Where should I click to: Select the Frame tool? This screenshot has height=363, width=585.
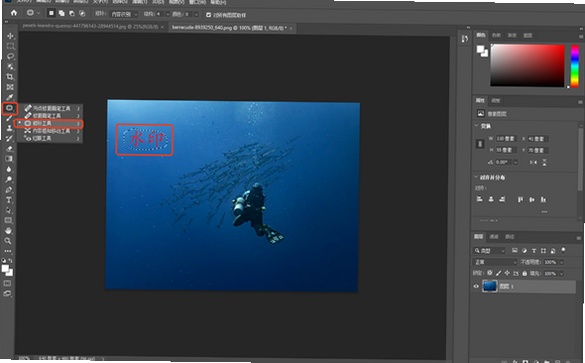pyautogui.click(x=10, y=87)
